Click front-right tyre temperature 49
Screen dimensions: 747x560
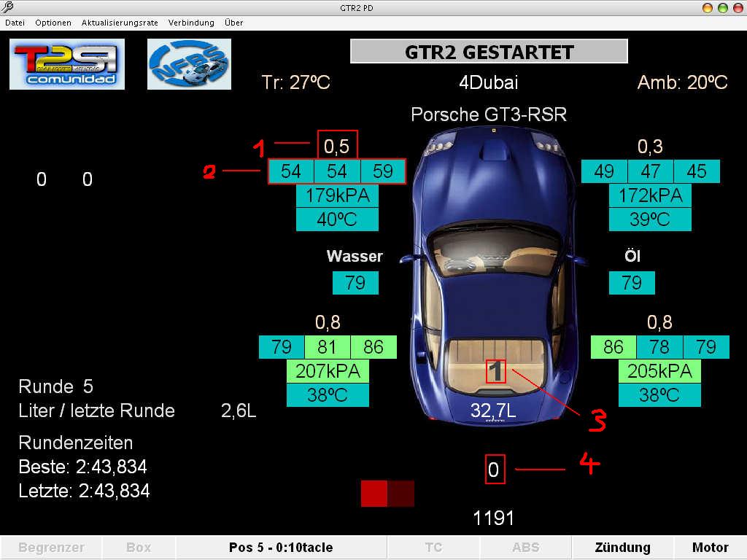click(x=604, y=171)
